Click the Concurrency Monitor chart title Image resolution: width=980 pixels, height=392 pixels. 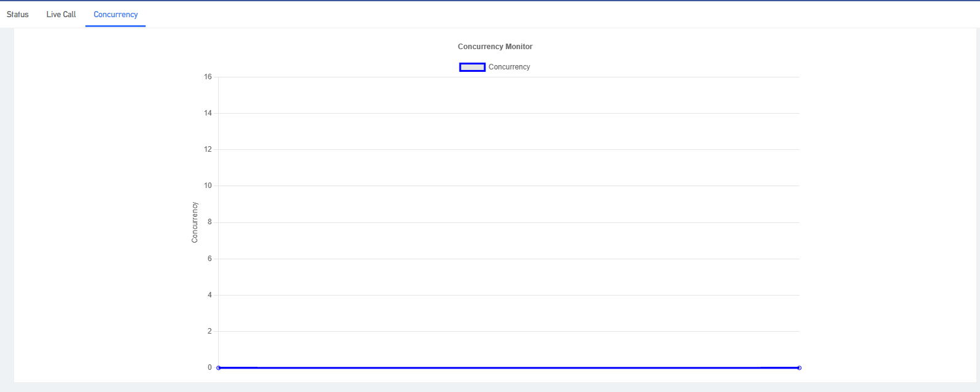(495, 47)
